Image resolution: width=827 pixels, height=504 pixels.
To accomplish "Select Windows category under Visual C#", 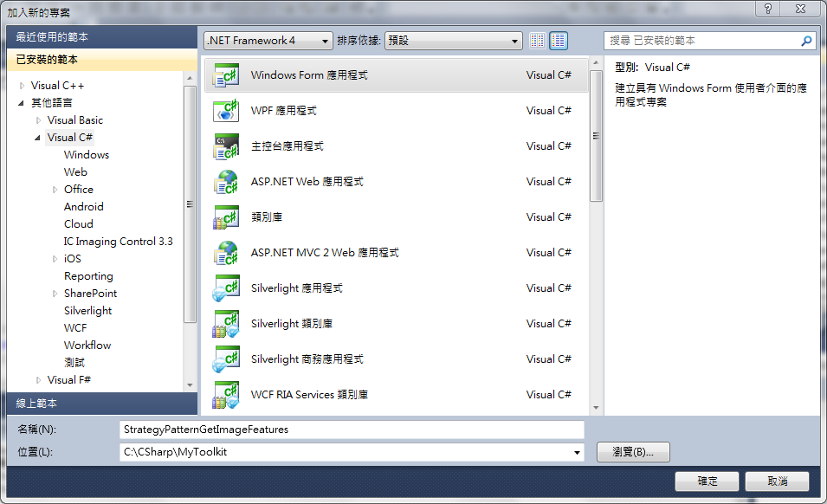I will (87, 155).
